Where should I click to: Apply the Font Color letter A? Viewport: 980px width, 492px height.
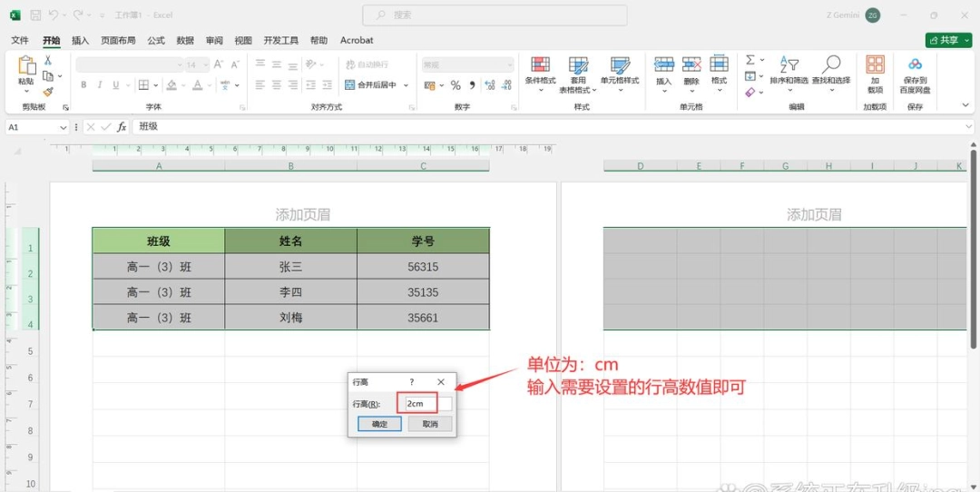(198, 85)
